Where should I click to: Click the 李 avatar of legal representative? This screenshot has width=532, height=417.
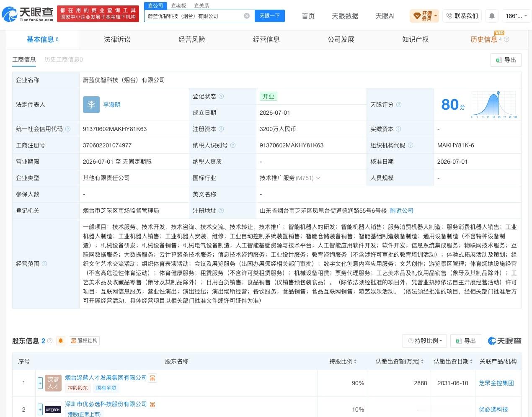point(91,105)
